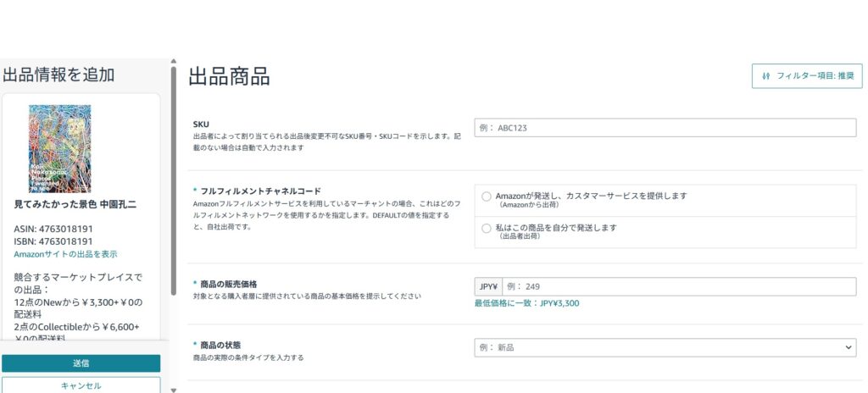Click the キャンセル button
Screen dimensions: 868x393
pyautogui.click(x=81, y=385)
